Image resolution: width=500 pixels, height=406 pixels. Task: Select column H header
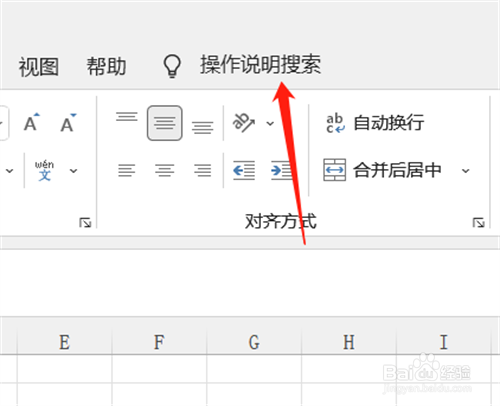[349, 342]
